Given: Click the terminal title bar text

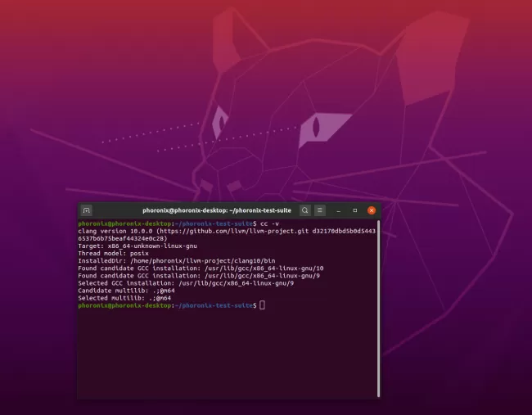Looking at the screenshot, I should pos(217,210).
